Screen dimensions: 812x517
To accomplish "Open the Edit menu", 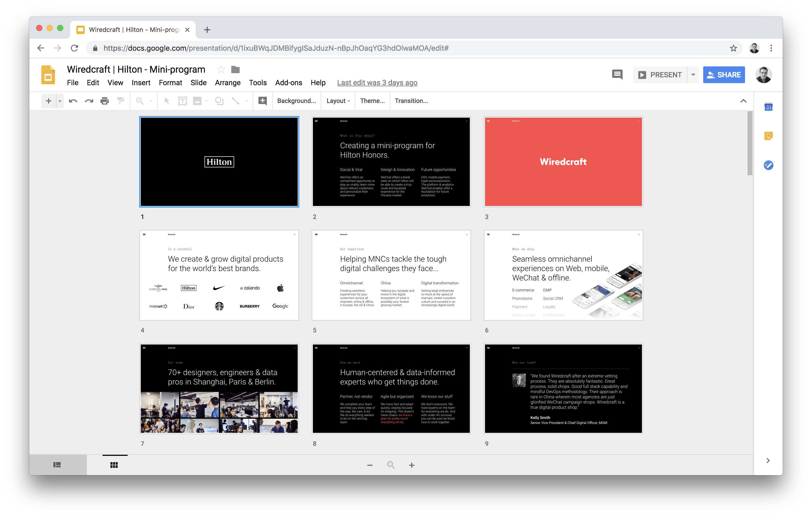I will click(x=93, y=83).
